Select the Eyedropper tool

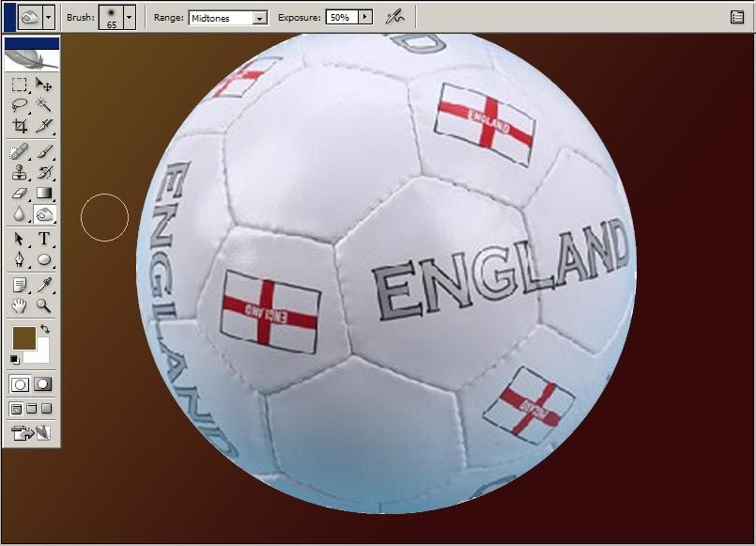click(44, 285)
